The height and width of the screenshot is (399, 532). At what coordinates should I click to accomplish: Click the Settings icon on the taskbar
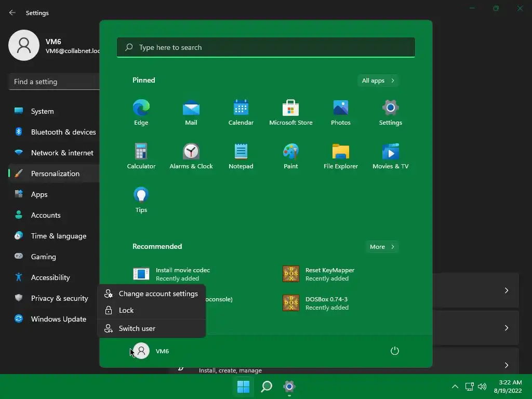tap(289, 387)
